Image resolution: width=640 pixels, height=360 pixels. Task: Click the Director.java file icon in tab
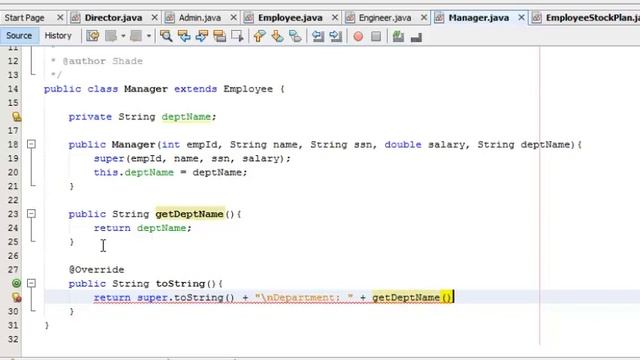76,18
